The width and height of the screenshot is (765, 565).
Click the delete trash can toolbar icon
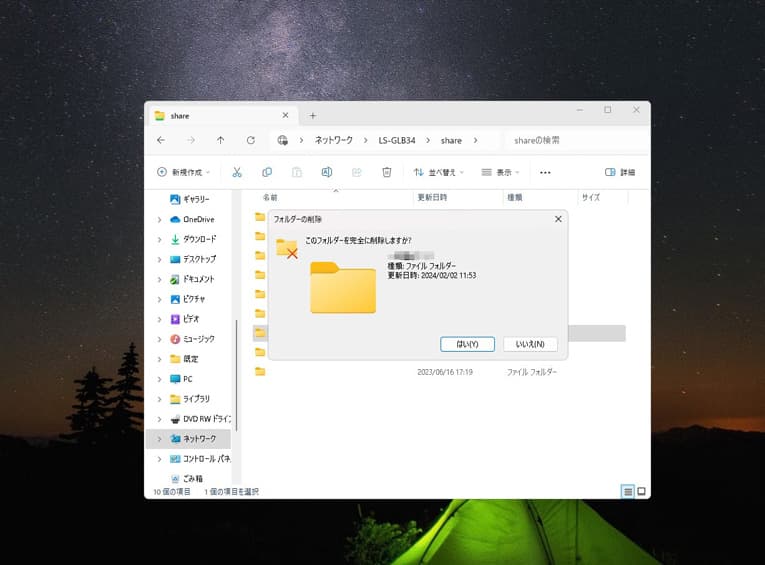click(x=387, y=172)
